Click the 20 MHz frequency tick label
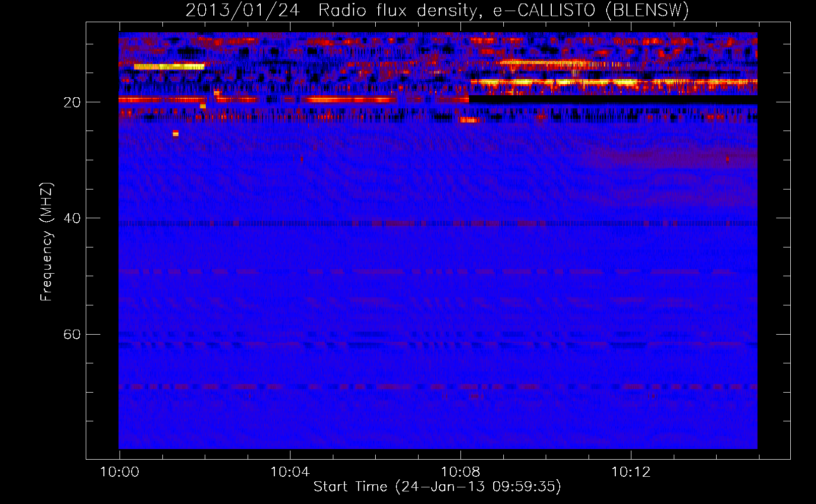816x504 pixels. [72, 102]
